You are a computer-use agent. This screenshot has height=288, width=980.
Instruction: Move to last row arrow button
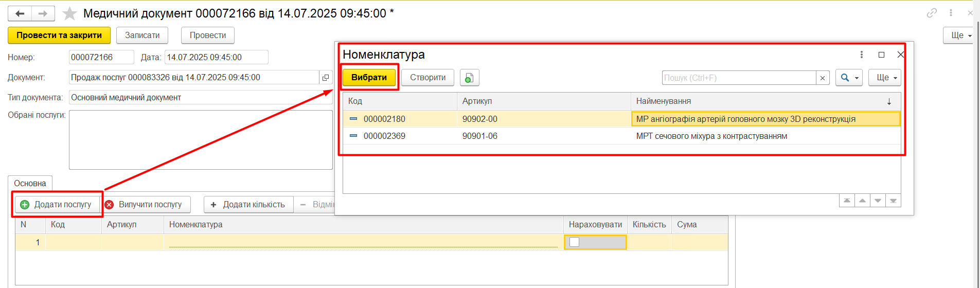(x=894, y=201)
